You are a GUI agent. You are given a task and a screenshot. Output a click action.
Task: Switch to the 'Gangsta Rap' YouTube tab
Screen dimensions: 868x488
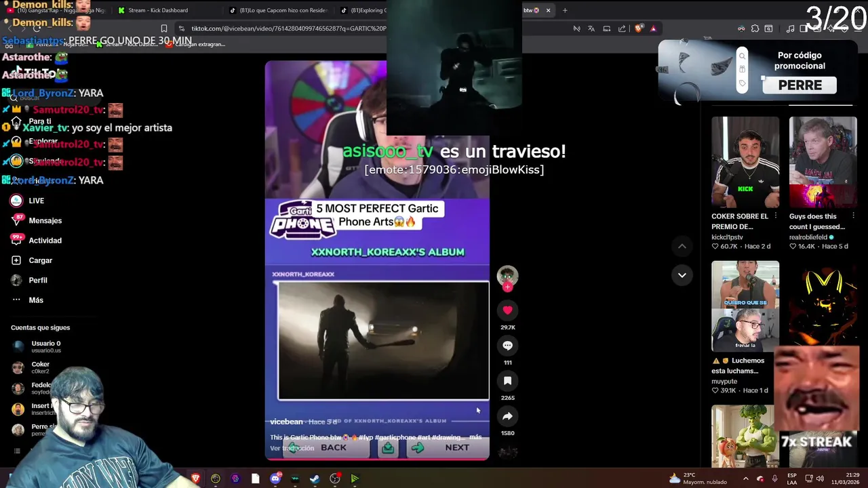click(x=58, y=10)
